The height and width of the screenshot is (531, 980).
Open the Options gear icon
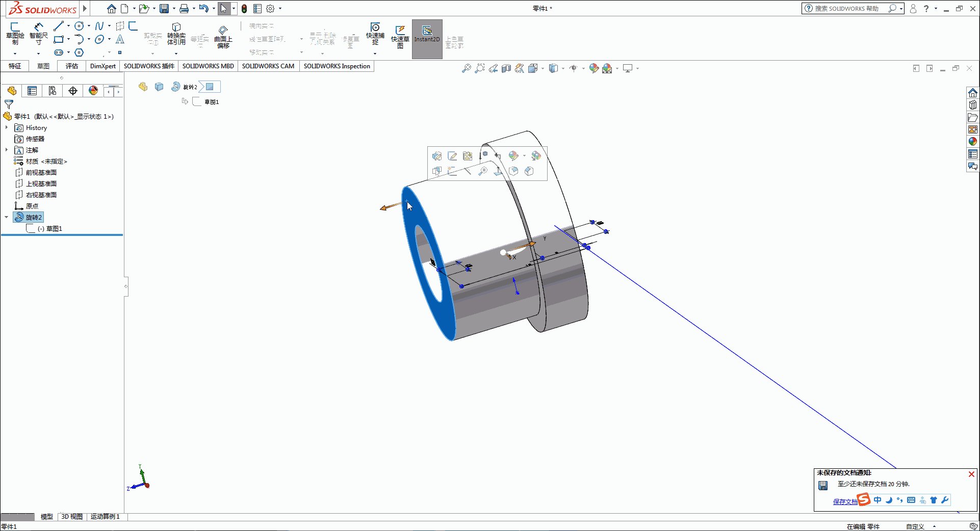pos(271,9)
